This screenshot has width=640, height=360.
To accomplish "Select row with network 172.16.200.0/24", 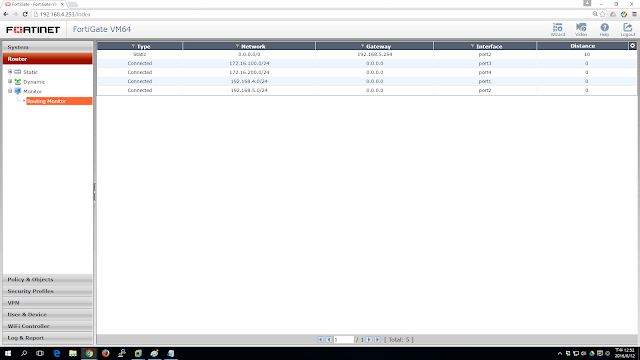I will point(367,72).
